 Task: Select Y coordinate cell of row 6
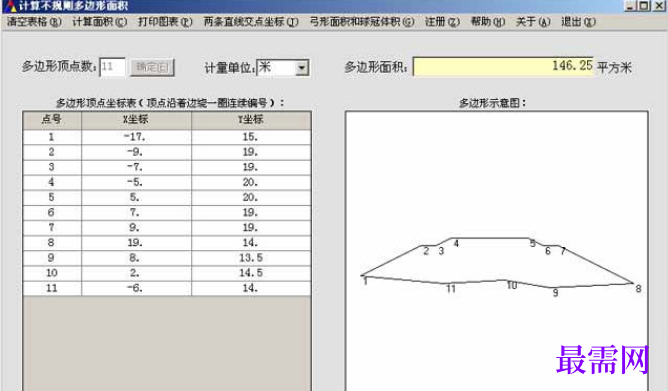point(251,213)
